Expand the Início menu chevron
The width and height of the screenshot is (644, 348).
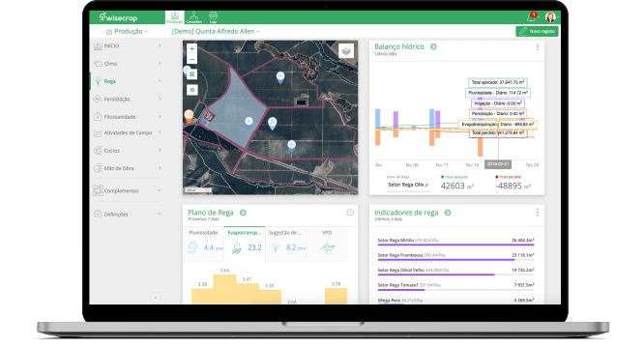pos(160,45)
